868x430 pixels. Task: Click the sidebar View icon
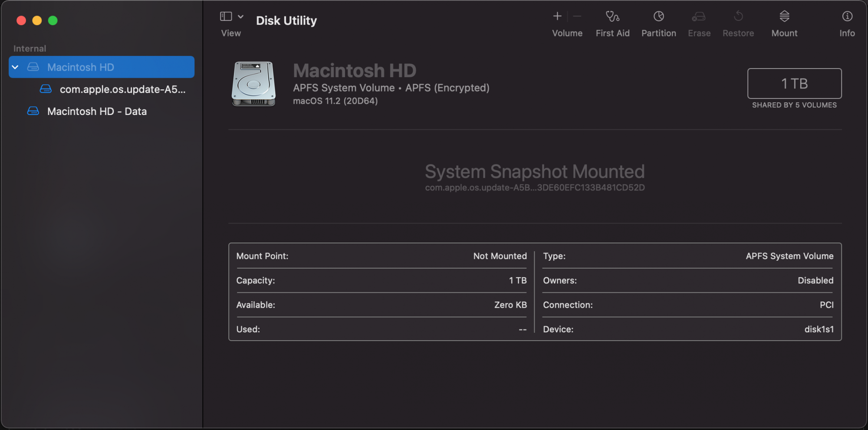[226, 16]
